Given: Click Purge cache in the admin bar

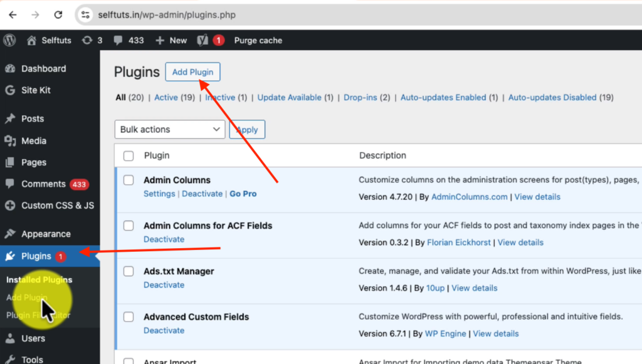Looking at the screenshot, I should [258, 40].
